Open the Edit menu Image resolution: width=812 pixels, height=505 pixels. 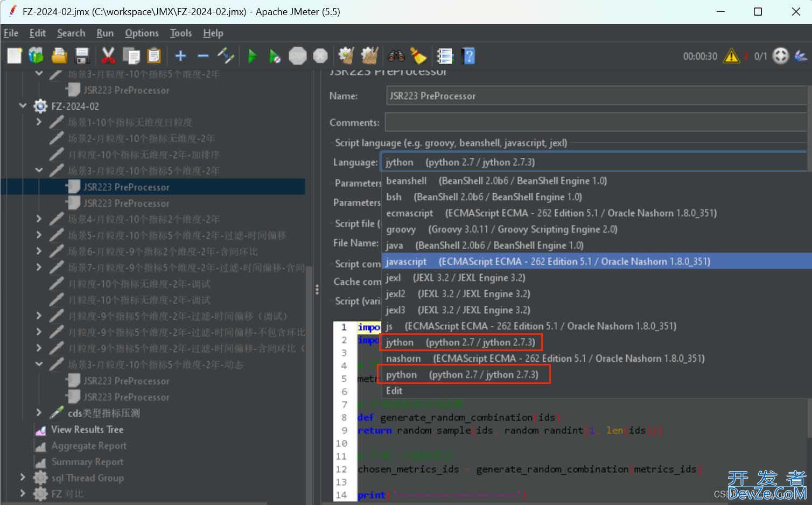click(37, 33)
